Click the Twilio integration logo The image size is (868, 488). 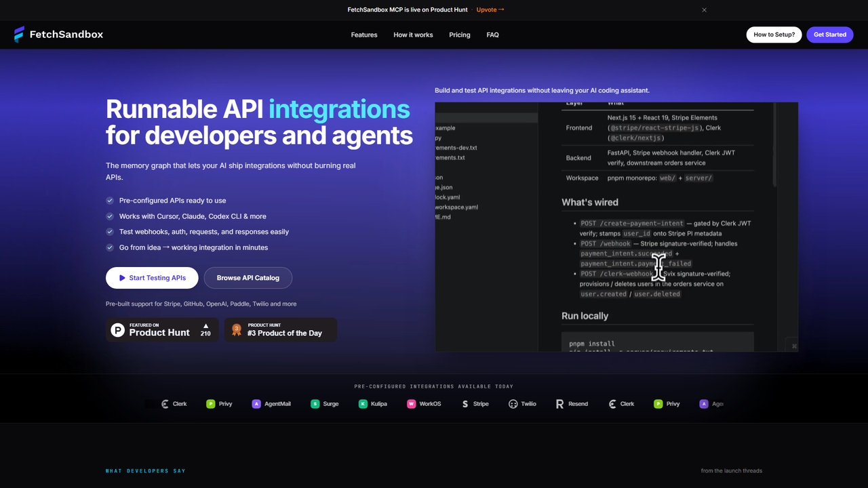[x=522, y=404]
